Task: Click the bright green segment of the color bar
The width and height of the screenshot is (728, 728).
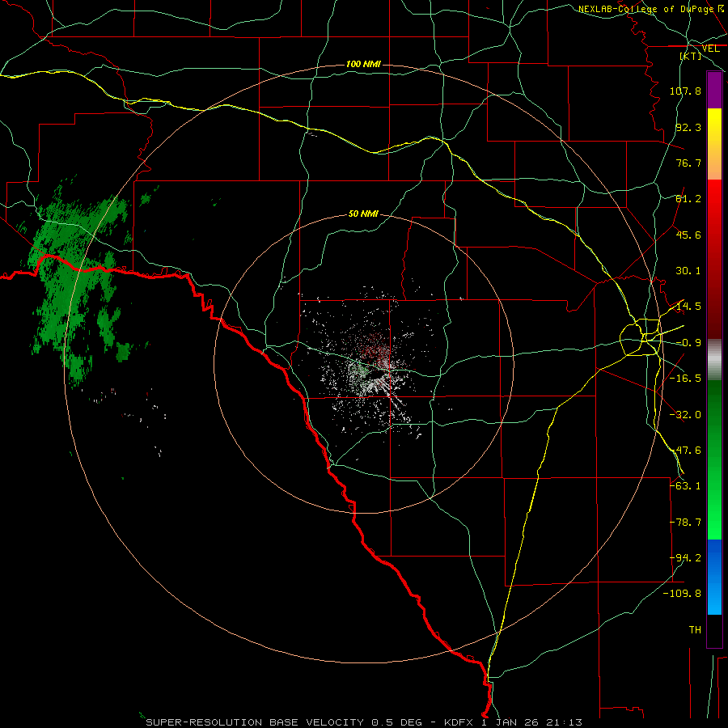Action: tap(714, 459)
